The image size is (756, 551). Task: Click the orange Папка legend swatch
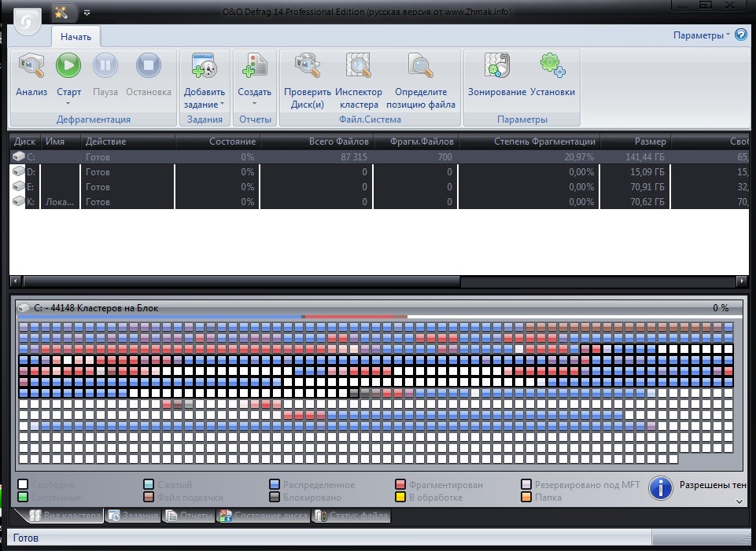[x=526, y=497]
